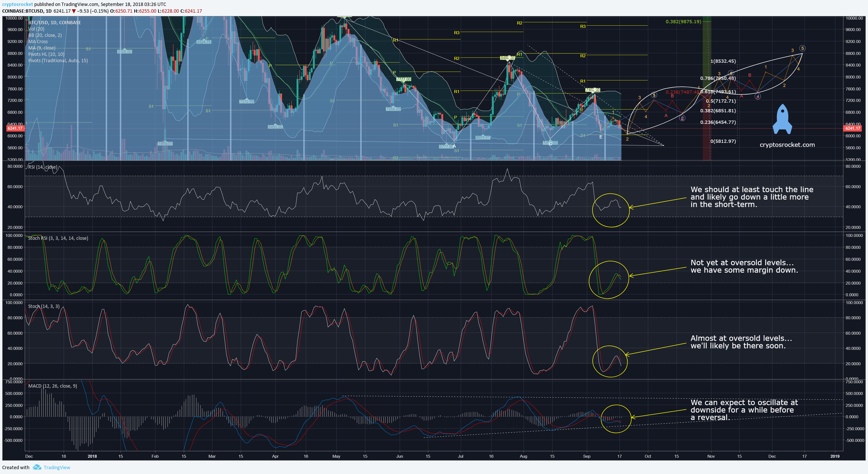Select the BB (20, close, 2) indicator label
This screenshot has height=474, width=868.
[45, 35]
